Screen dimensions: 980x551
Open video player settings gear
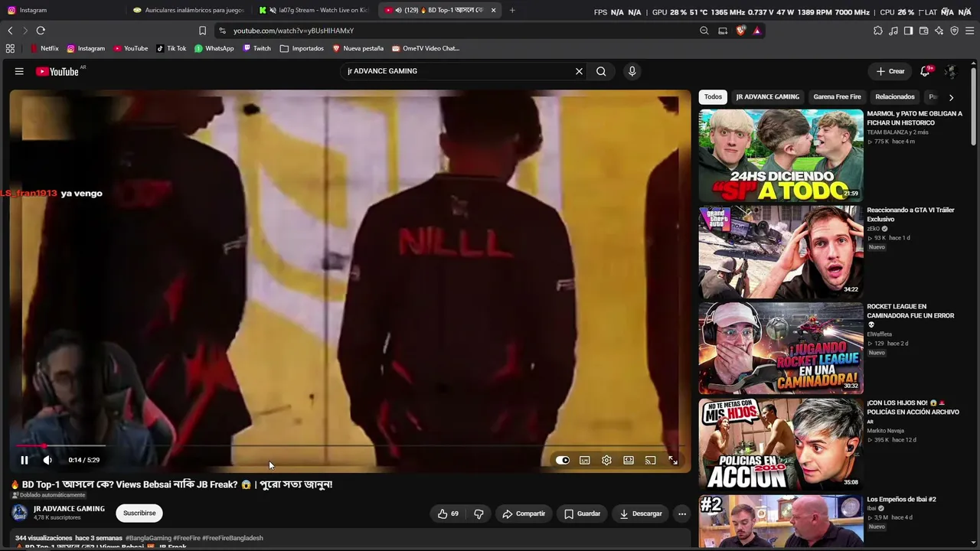606,460
